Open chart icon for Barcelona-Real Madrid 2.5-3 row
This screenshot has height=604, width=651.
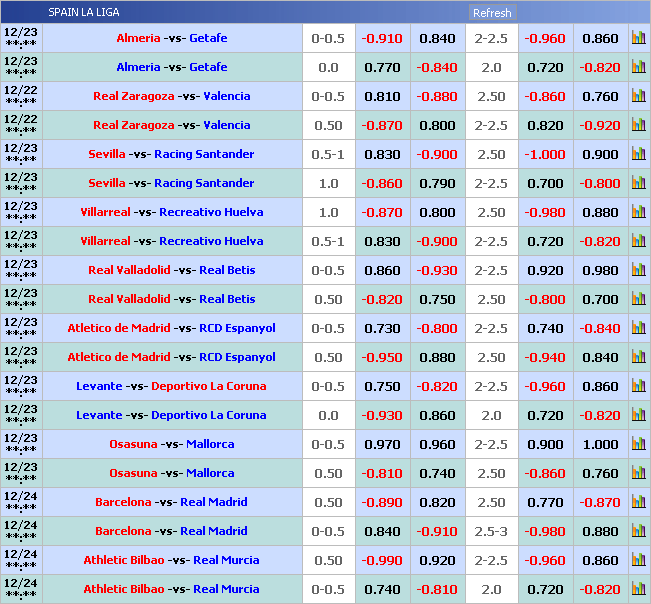pos(638,531)
